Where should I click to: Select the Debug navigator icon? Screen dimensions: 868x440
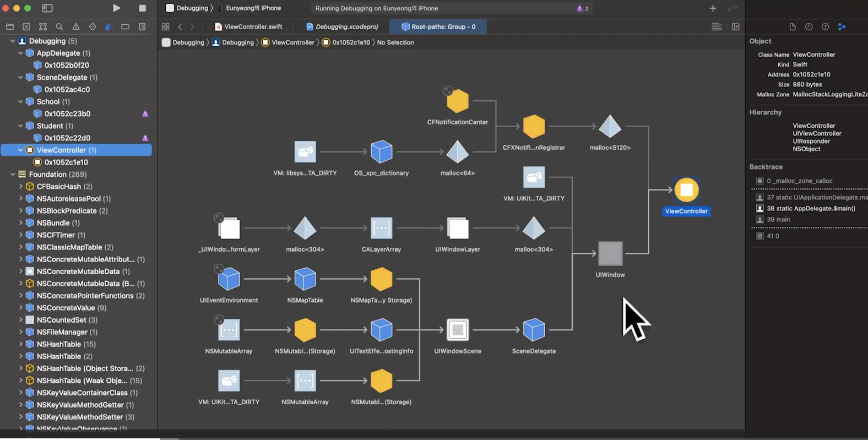(x=109, y=26)
